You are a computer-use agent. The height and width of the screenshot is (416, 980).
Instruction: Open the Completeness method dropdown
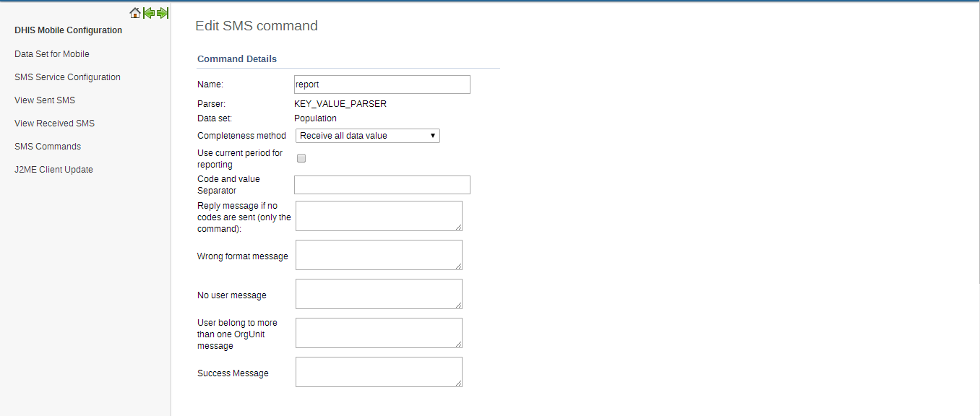coord(368,136)
